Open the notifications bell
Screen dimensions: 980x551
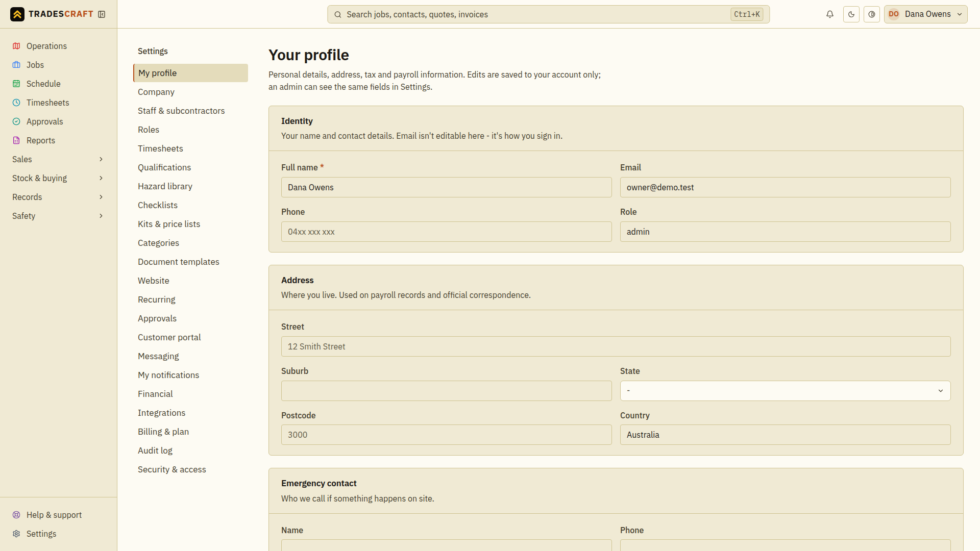coord(830,14)
